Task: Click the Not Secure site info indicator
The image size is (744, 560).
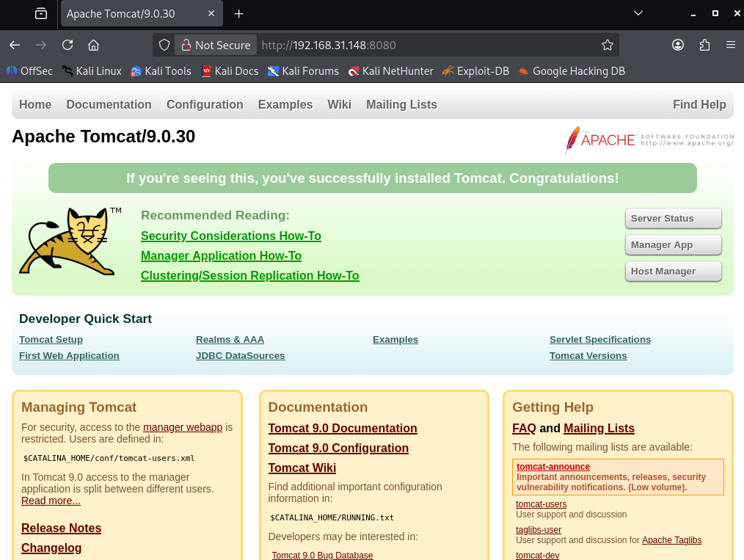Action: click(x=216, y=45)
